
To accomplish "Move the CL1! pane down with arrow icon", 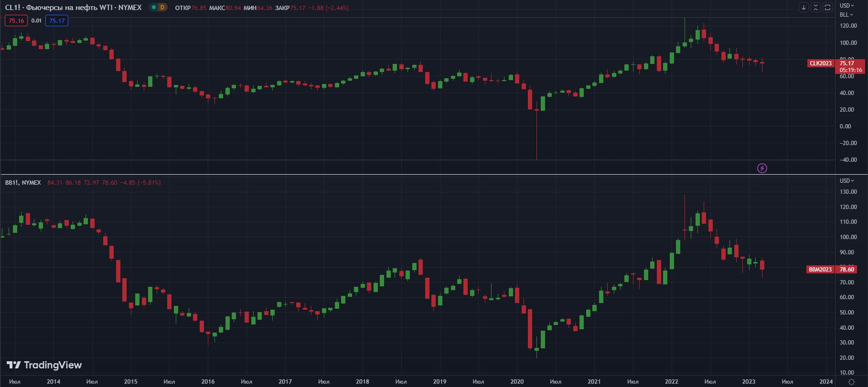I will click(804, 8).
